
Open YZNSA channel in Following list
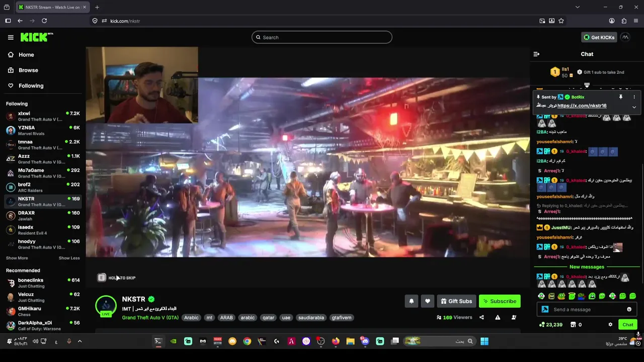pyautogui.click(x=43, y=130)
